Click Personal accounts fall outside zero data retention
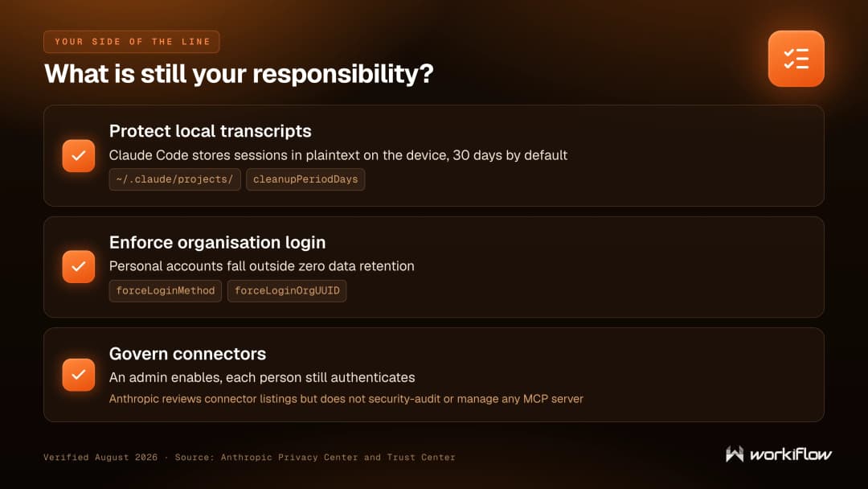 tap(262, 266)
